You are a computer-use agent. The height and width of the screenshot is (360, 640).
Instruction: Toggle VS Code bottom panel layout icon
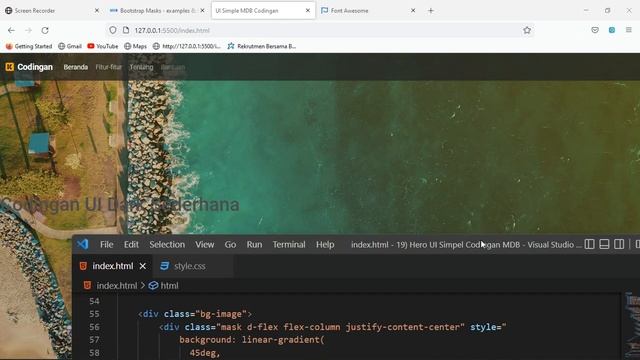point(604,244)
